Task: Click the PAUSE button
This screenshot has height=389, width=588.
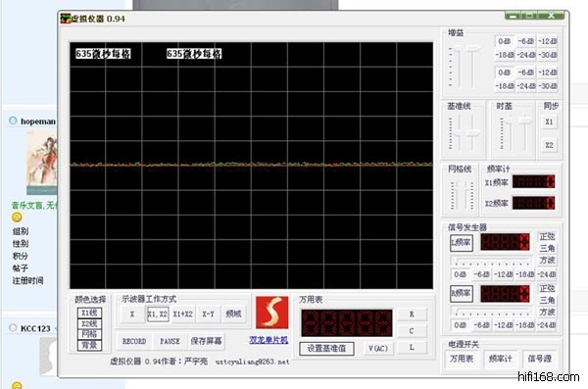Action: (x=170, y=341)
